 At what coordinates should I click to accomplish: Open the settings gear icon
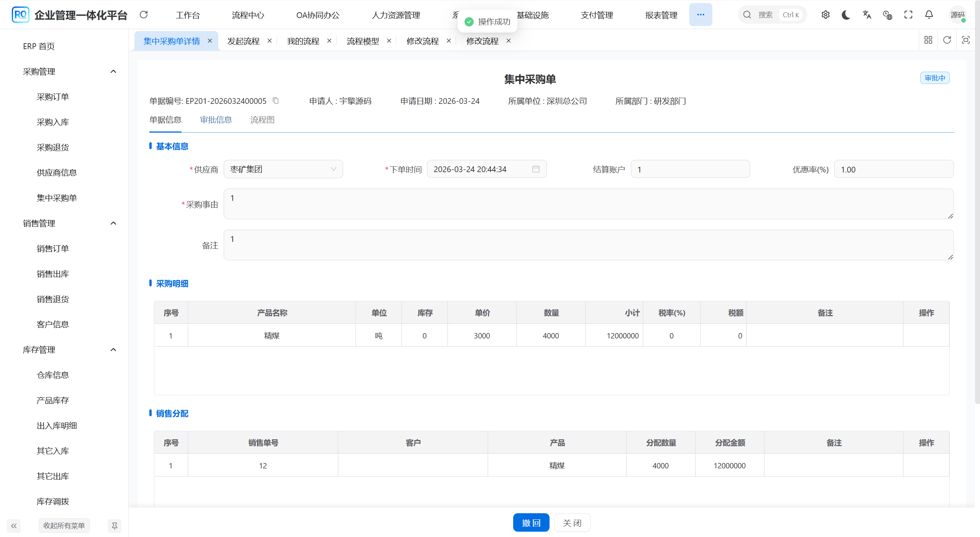tap(825, 15)
